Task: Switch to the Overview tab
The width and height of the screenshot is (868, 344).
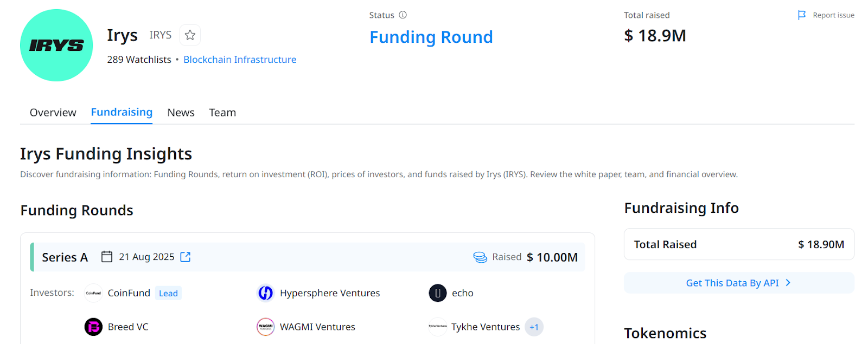Action: pyautogui.click(x=53, y=113)
